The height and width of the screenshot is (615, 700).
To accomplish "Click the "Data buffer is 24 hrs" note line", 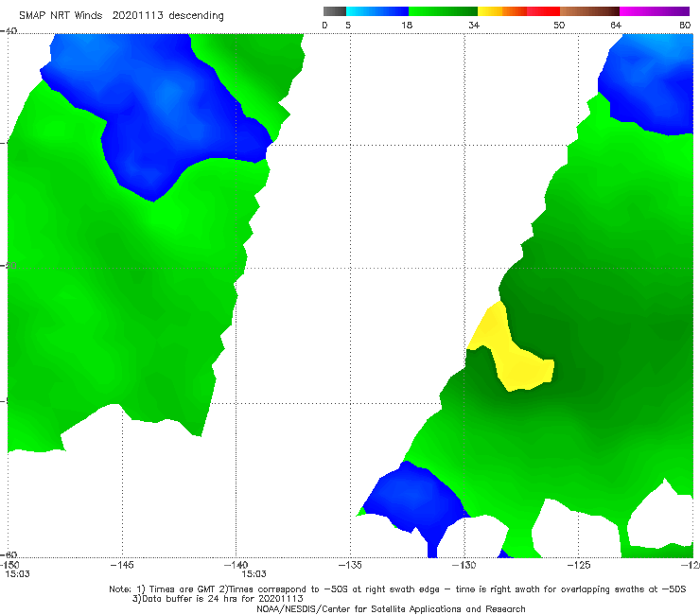I will 218,599.
